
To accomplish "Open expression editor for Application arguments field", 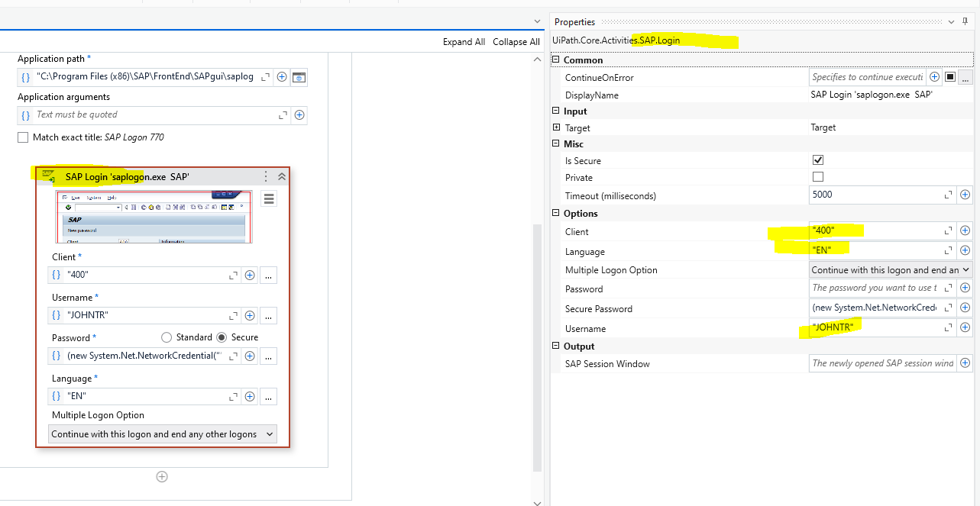I will [283, 115].
